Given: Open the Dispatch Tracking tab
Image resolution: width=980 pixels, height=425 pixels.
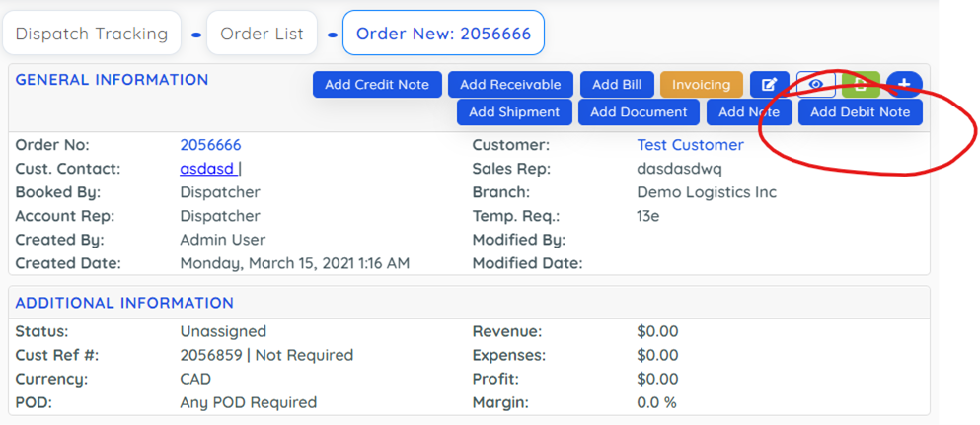Looking at the screenshot, I should (92, 34).
